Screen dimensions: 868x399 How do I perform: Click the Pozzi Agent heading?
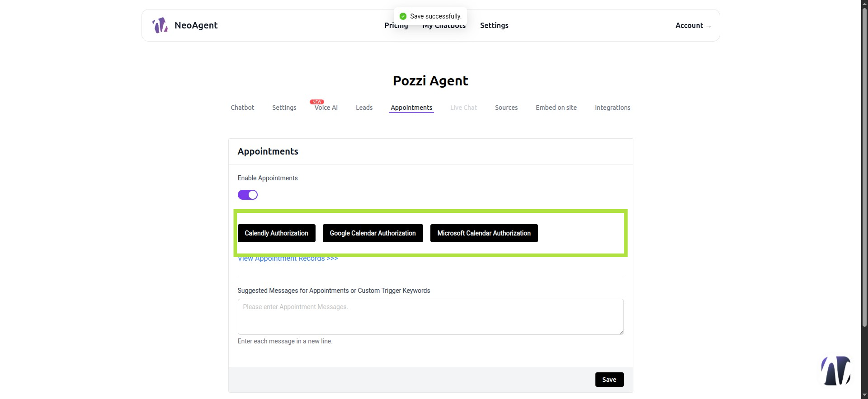pyautogui.click(x=430, y=80)
